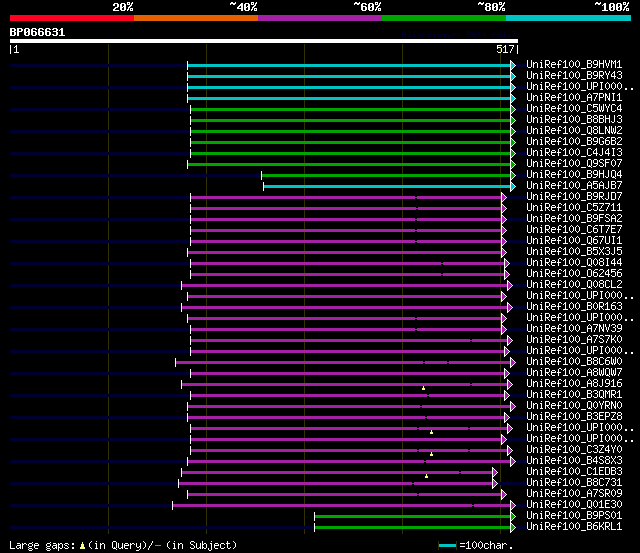Open hit UniRef100_Q8LNW2
The width and height of the screenshot is (640, 553).
click(x=574, y=131)
